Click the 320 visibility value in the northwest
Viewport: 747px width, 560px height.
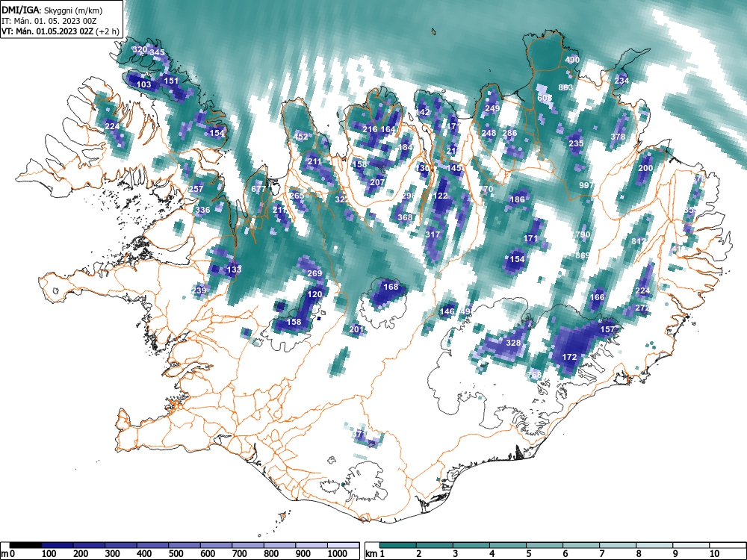(140, 49)
